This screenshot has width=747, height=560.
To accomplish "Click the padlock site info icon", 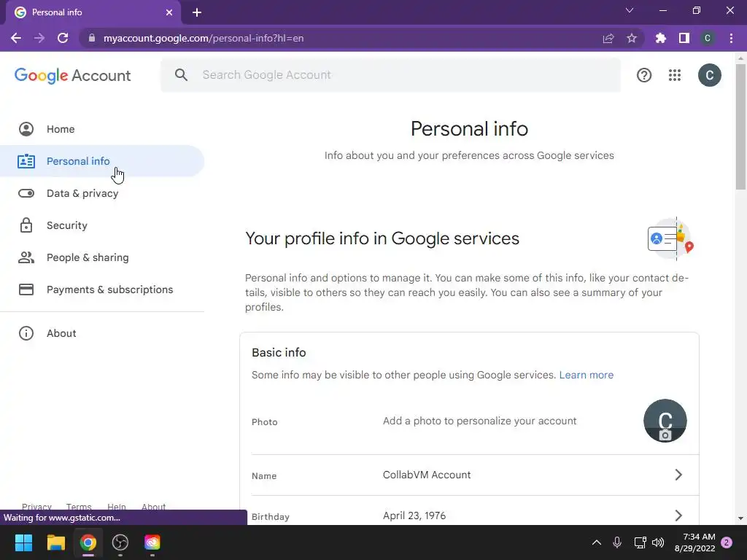I will click(92, 38).
